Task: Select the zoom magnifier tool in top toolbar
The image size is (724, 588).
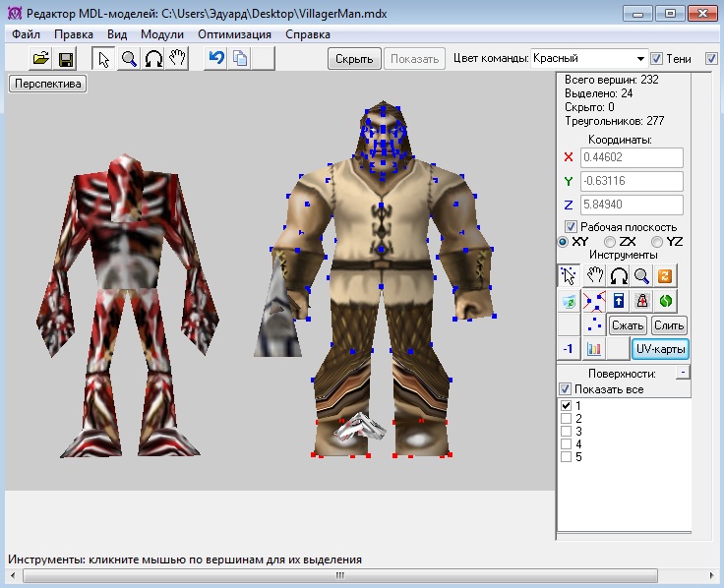Action: pyautogui.click(x=129, y=59)
